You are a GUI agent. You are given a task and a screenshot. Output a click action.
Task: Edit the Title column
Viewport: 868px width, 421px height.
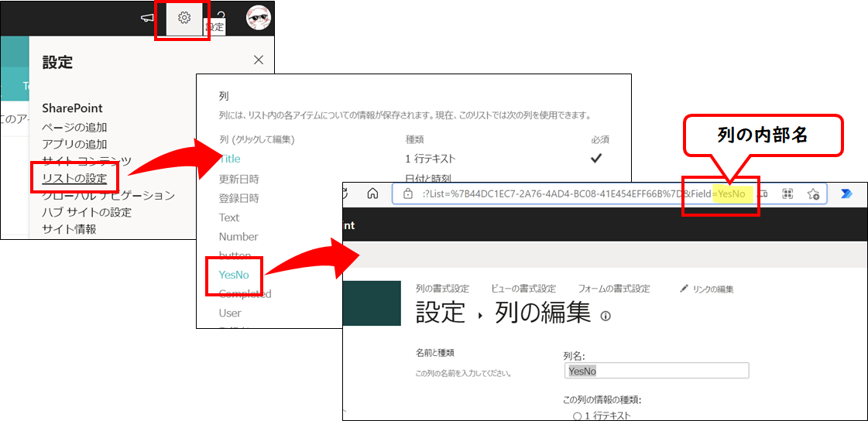click(x=230, y=159)
